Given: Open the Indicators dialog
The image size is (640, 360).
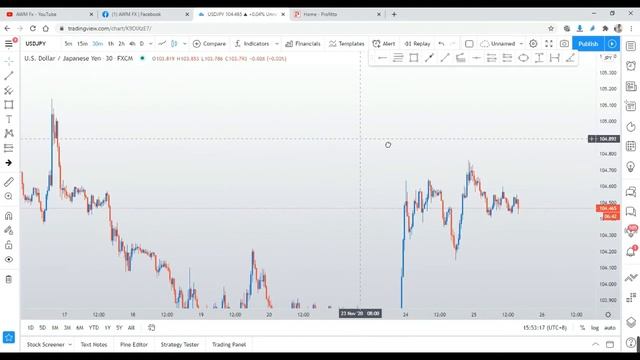Looking at the screenshot, I should pyautogui.click(x=252, y=44).
